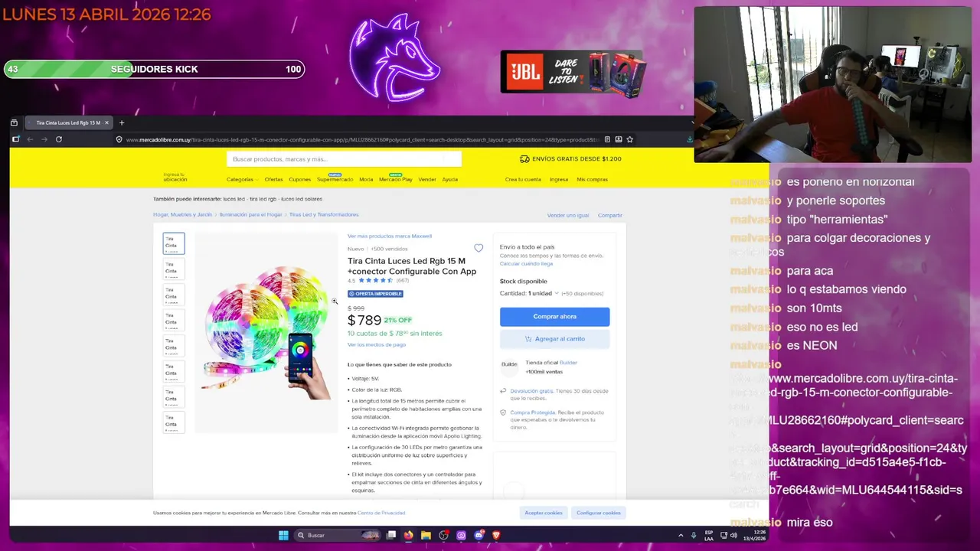Click the Compartir link

(610, 216)
